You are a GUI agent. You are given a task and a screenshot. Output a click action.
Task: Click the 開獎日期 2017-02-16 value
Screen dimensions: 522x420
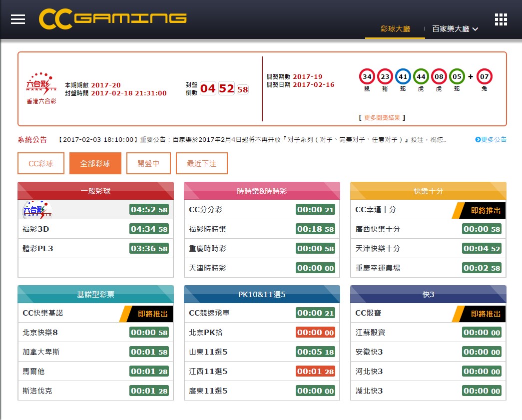point(314,84)
